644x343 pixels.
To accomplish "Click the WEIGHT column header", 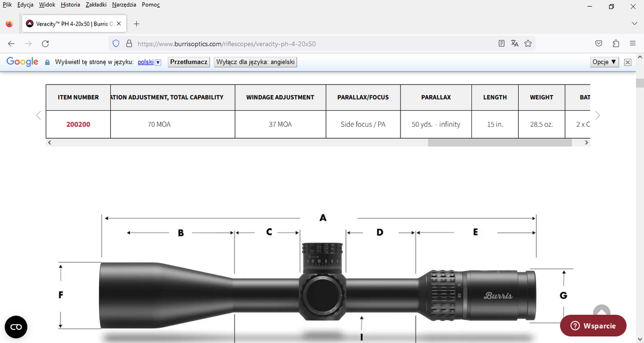I will 541,98.
